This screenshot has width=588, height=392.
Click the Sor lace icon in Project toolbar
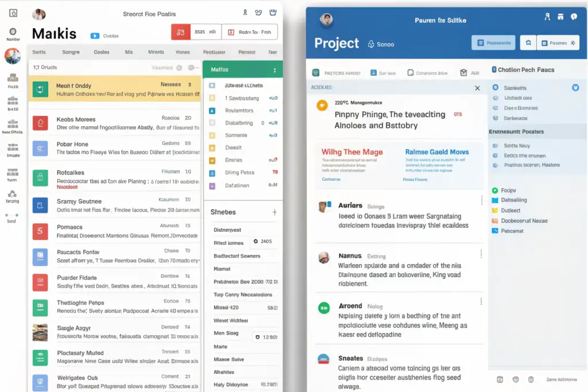tap(374, 73)
